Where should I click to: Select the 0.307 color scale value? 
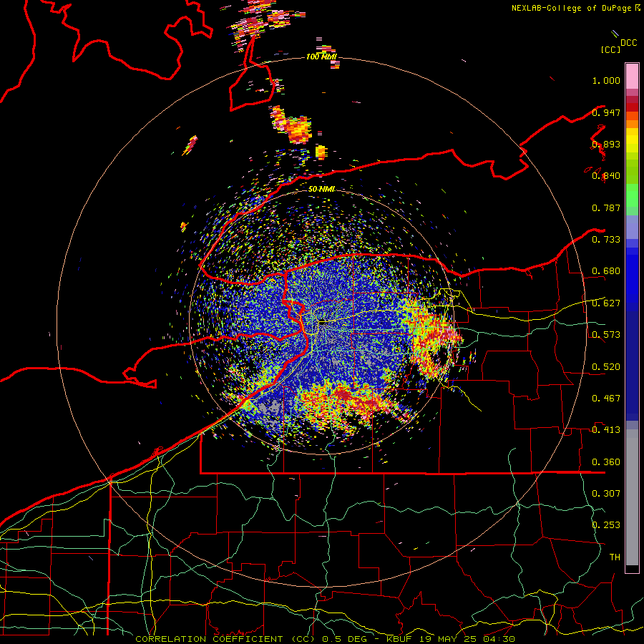point(606,494)
